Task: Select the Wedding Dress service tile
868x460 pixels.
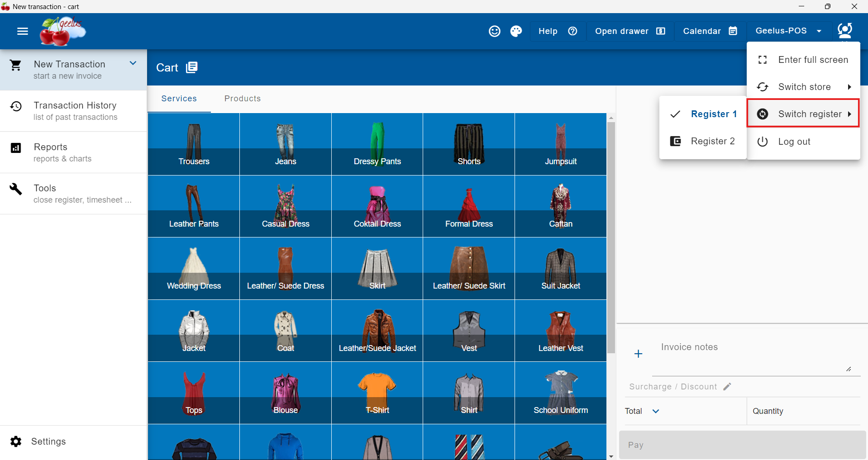Action: click(x=194, y=269)
